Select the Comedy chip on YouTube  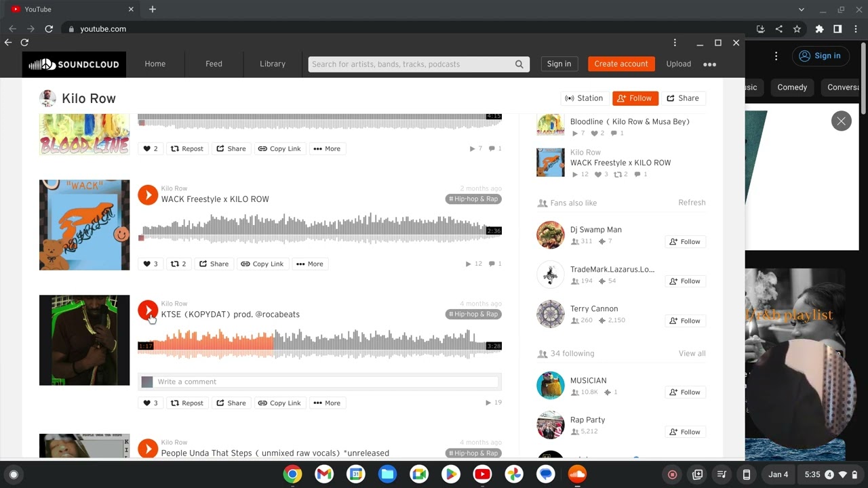click(792, 87)
